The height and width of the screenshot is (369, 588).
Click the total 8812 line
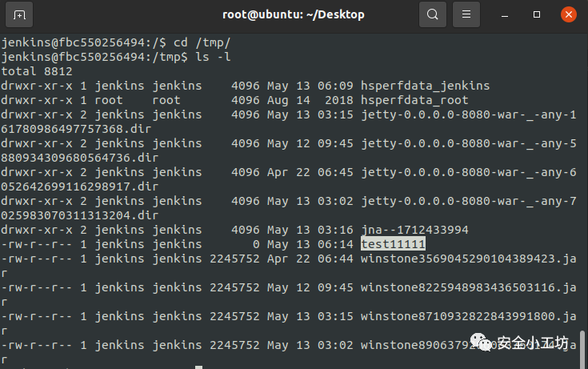click(x=37, y=71)
